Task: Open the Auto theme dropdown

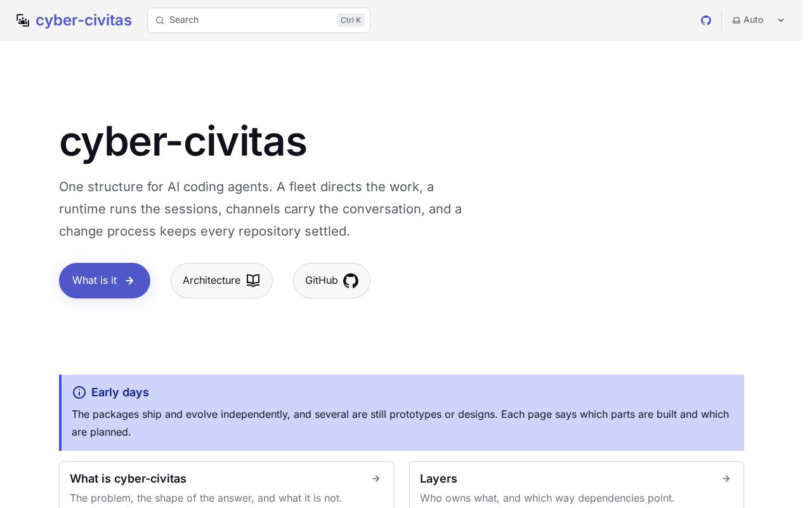Action: (759, 20)
